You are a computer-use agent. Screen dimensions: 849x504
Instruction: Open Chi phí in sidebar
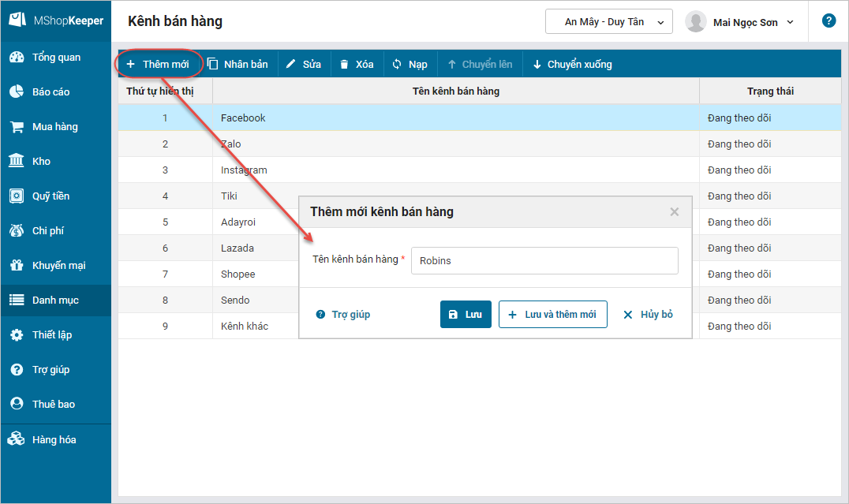tap(56, 230)
